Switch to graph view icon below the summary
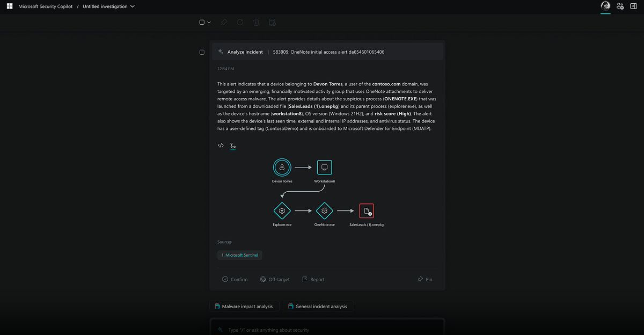This screenshot has height=335, width=644. (233, 145)
